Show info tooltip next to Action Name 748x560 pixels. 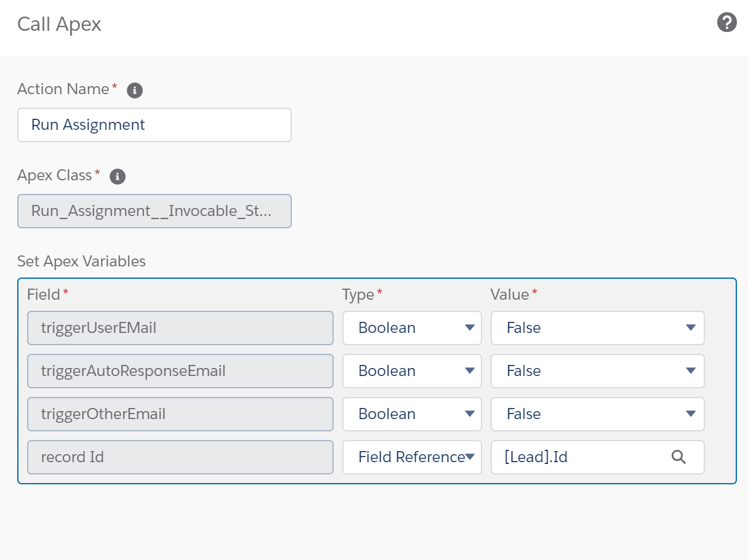click(x=135, y=90)
